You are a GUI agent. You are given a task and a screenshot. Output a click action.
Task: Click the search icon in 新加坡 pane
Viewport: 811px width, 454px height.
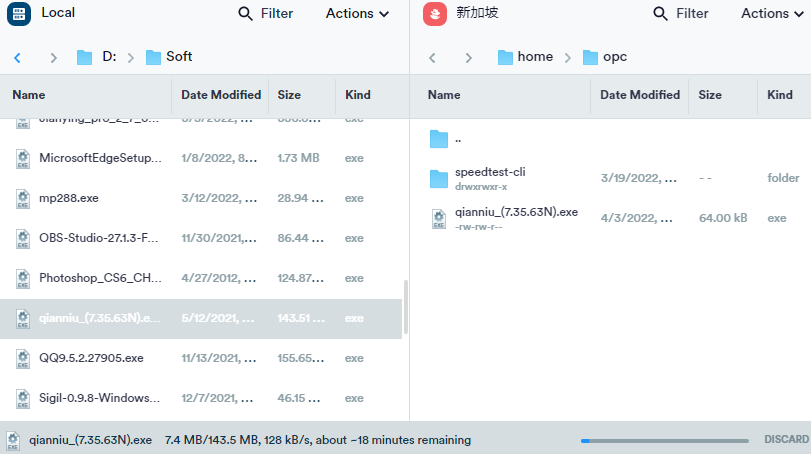pyautogui.click(x=660, y=13)
